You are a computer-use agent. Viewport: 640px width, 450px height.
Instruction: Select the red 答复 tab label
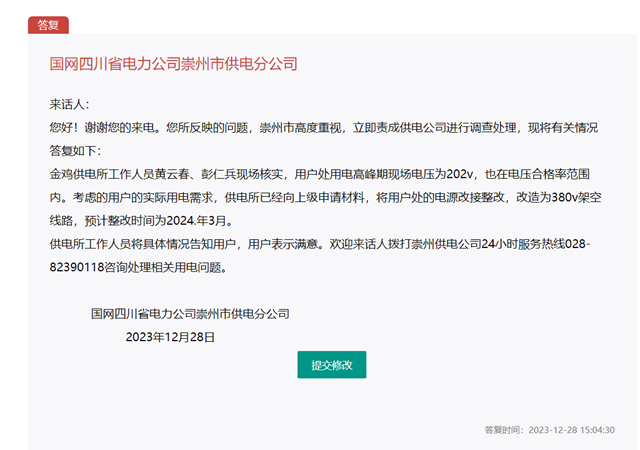(x=48, y=25)
